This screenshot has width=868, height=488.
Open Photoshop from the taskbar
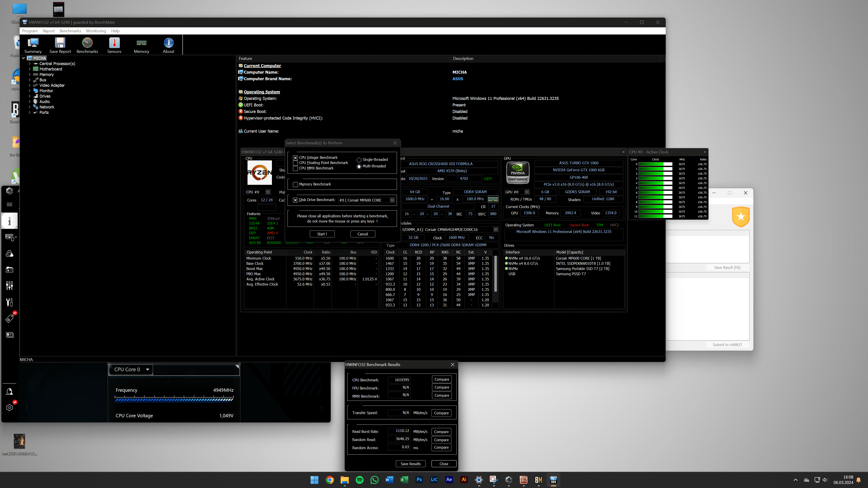tap(419, 480)
